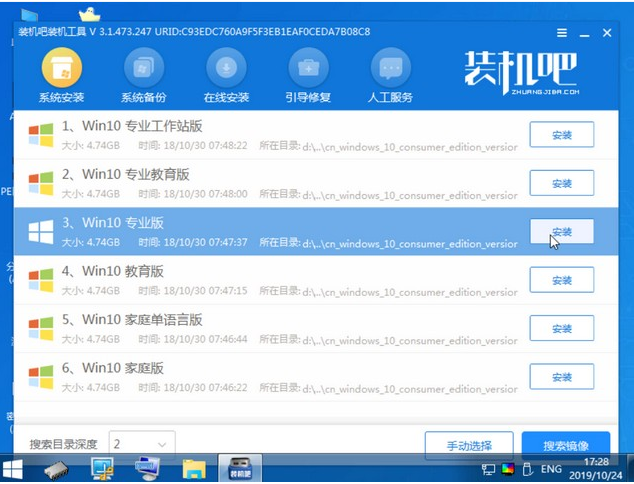The image size is (634, 484).
Task: Click Windows logo of Win10 专业工作站版 row
Action: (x=41, y=135)
